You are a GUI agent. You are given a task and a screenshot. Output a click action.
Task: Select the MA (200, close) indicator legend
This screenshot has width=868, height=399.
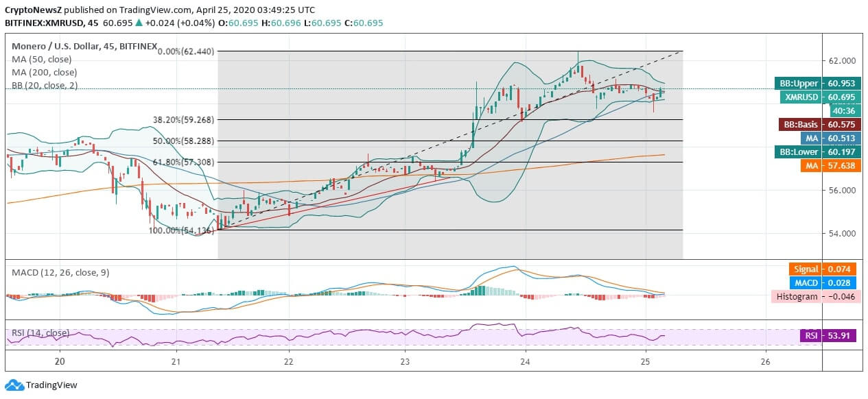44,72
